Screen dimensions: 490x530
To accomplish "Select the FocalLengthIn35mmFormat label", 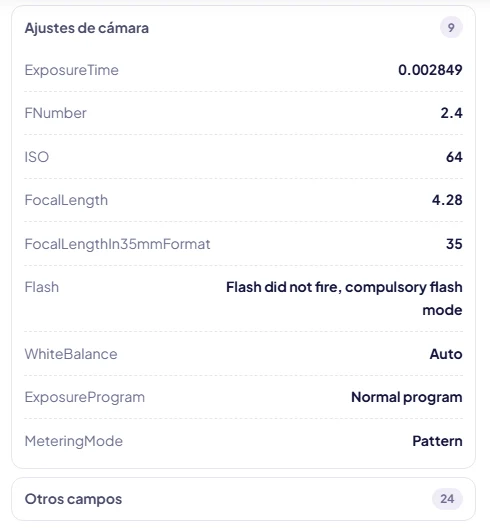I will point(118,244).
